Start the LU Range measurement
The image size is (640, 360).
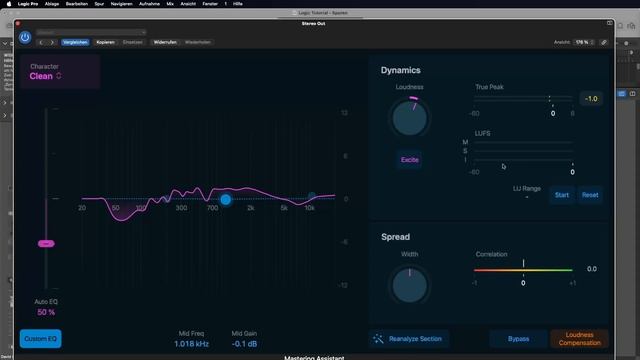coord(562,195)
